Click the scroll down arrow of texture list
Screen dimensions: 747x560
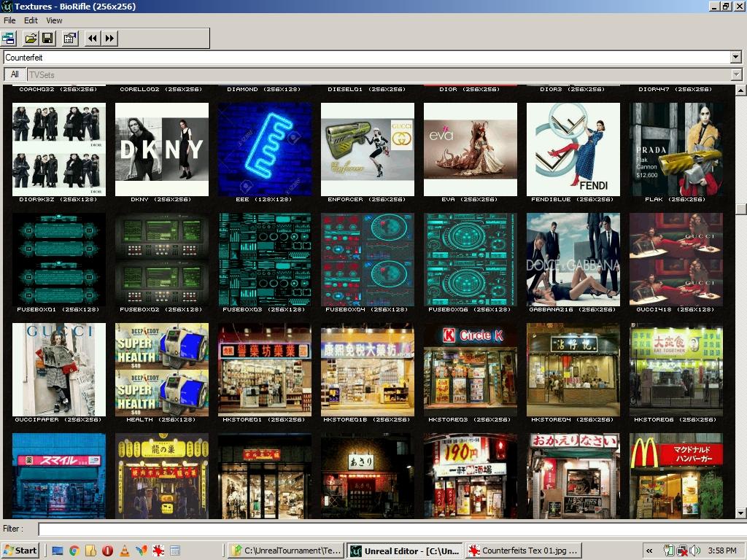[740, 513]
